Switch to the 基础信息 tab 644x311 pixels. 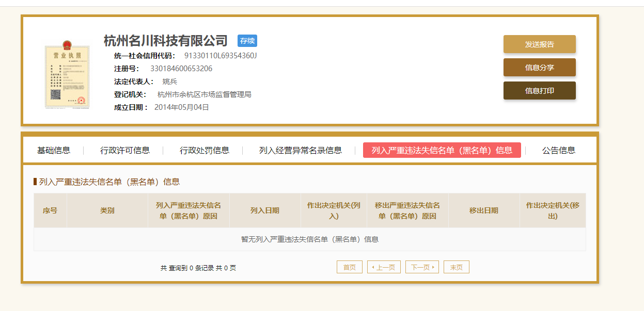54,150
